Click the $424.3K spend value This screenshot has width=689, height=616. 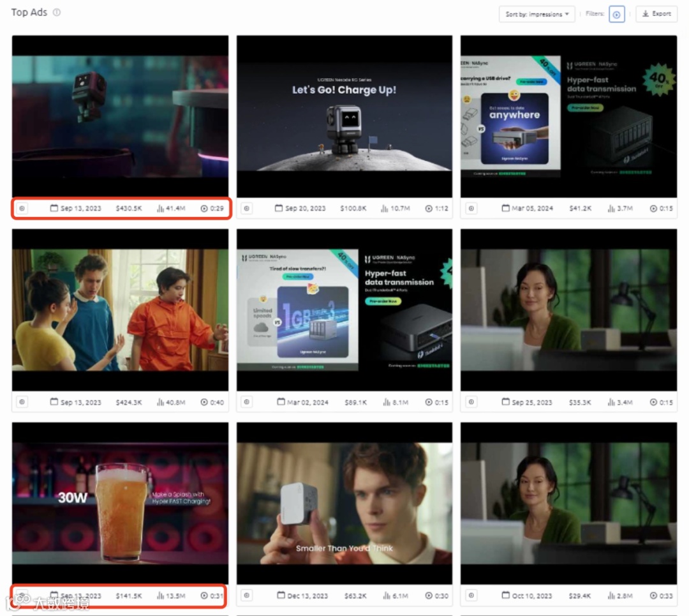pyautogui.click(x=129, y=402)
